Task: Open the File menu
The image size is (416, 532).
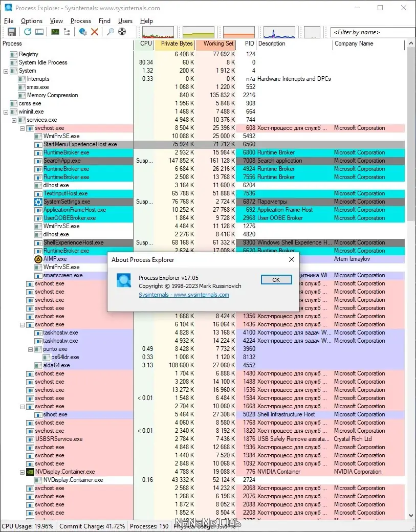Action: (x=9, y=21)
